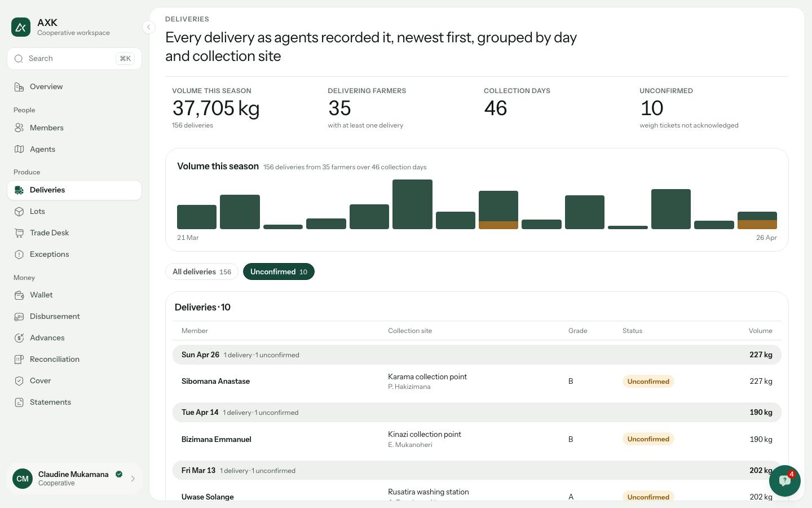812x508 pixels.
Task: Select the Unconfirmed filter pill
Action: click(x=279, y=271)
